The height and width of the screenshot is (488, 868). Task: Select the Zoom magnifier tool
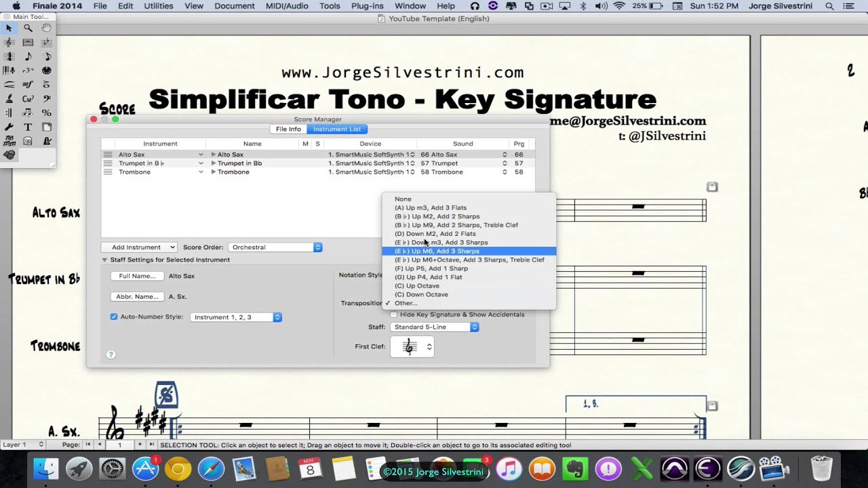coord(28,28)
